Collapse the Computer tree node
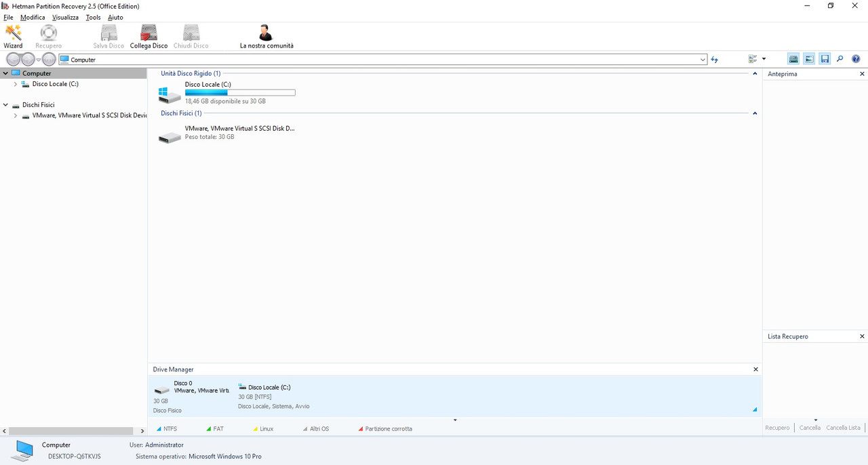868x465 pixels. pyautogui.click(x=5, y=73)
